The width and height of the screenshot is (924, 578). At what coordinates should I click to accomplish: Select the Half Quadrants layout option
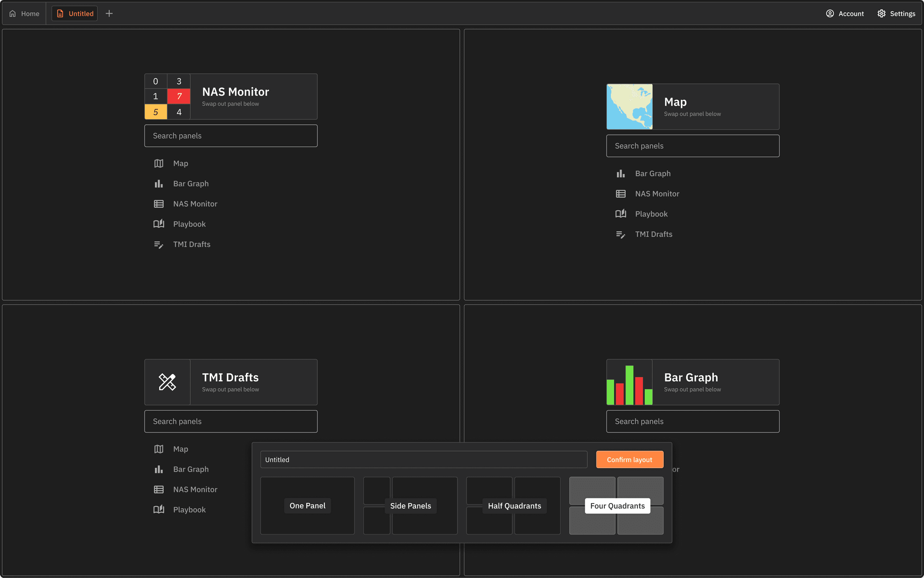(x=514, y=506)
